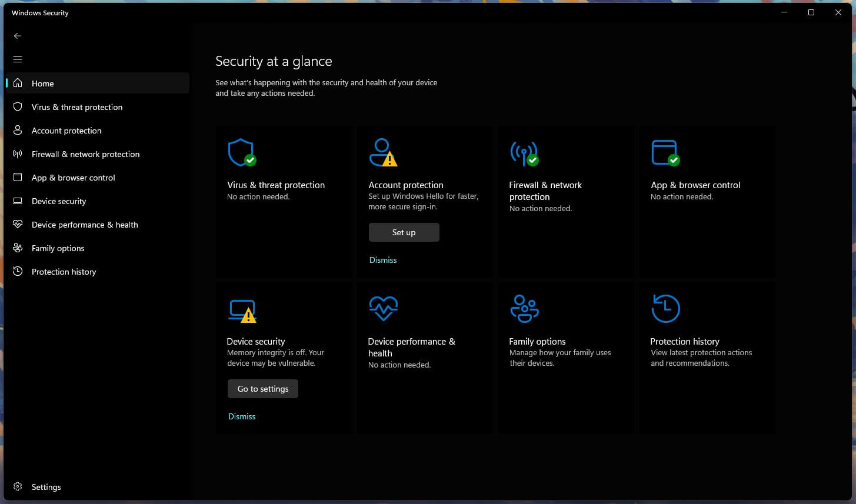
Task: Click 'Memory integrity is off' description text
Action: tap(275, 358)
